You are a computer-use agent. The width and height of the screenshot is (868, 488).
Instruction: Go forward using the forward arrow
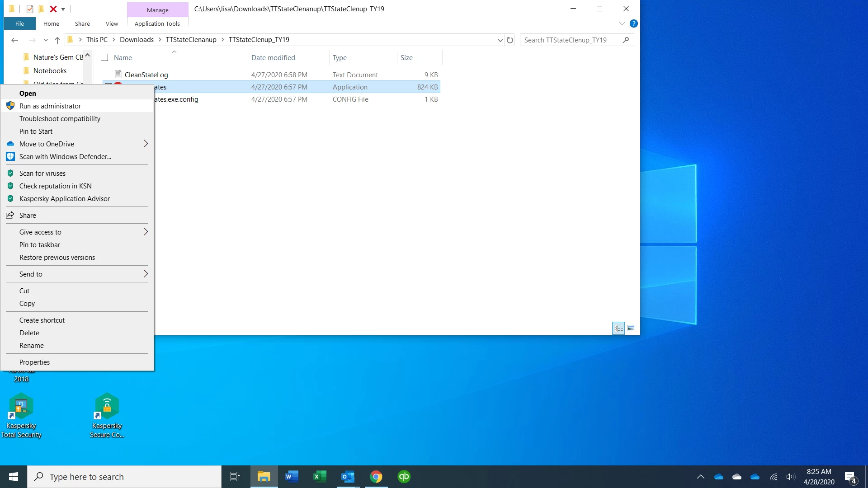[x=32, y=40]
